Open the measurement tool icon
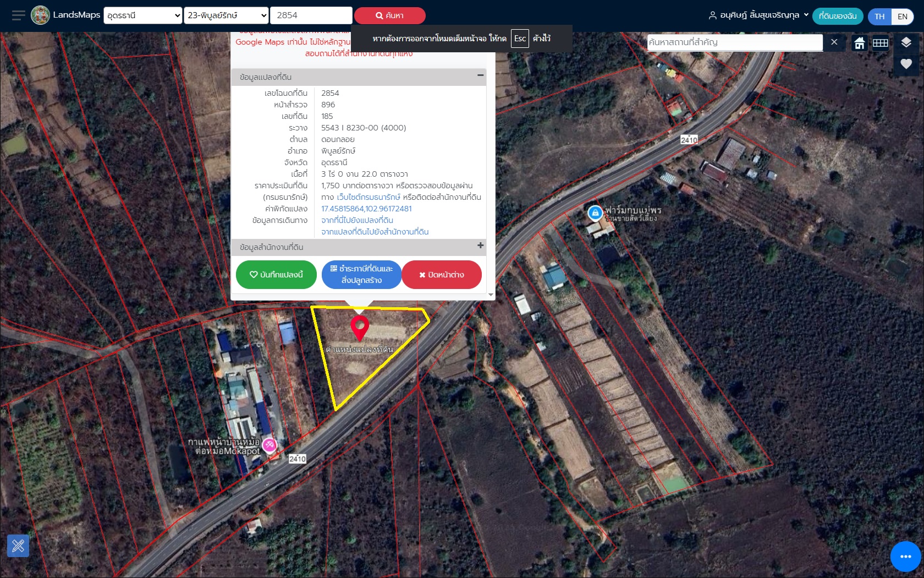The height and width of the screenshot is (578, 924). [18, 546]
